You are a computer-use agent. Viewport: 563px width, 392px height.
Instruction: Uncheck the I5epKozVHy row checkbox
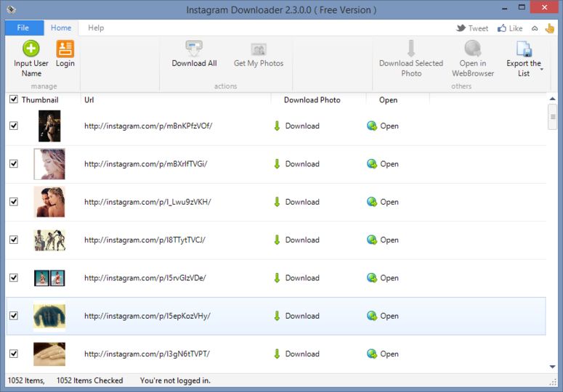pyautogui.click(x=14, y=316)
